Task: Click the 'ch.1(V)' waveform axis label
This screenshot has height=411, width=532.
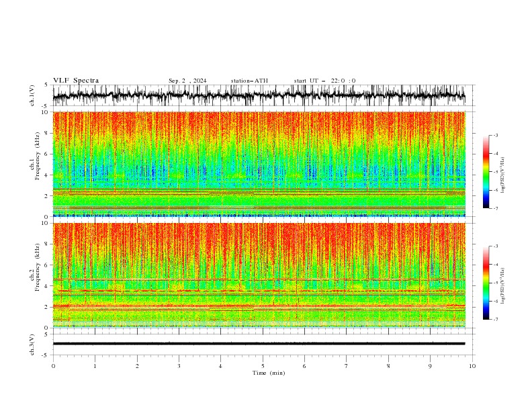Action: [32, 95]
